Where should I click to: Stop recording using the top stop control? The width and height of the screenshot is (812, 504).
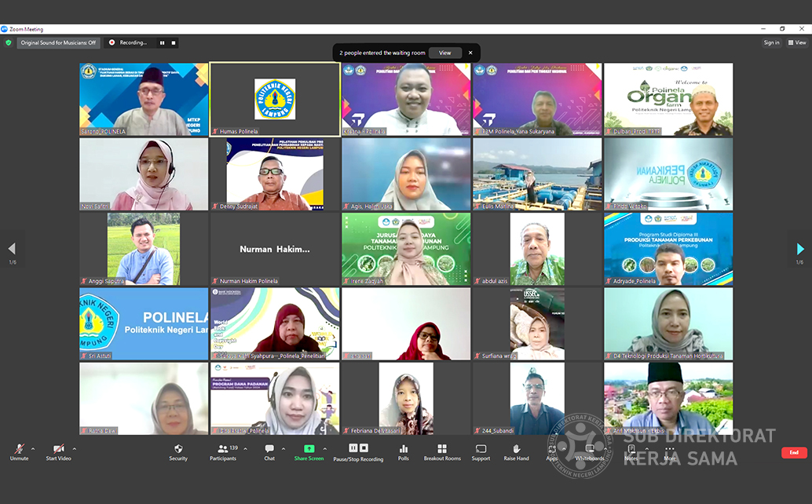(174, 42)
